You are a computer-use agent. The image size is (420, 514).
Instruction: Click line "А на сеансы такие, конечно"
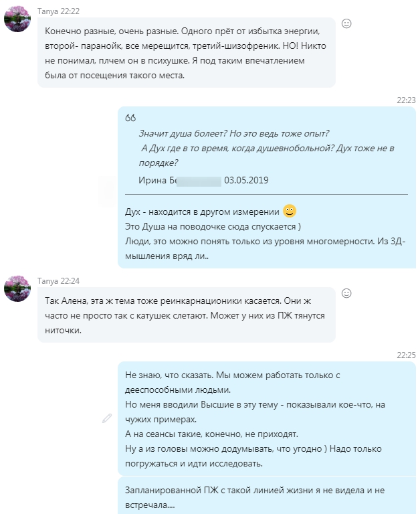tap(211, 434)
